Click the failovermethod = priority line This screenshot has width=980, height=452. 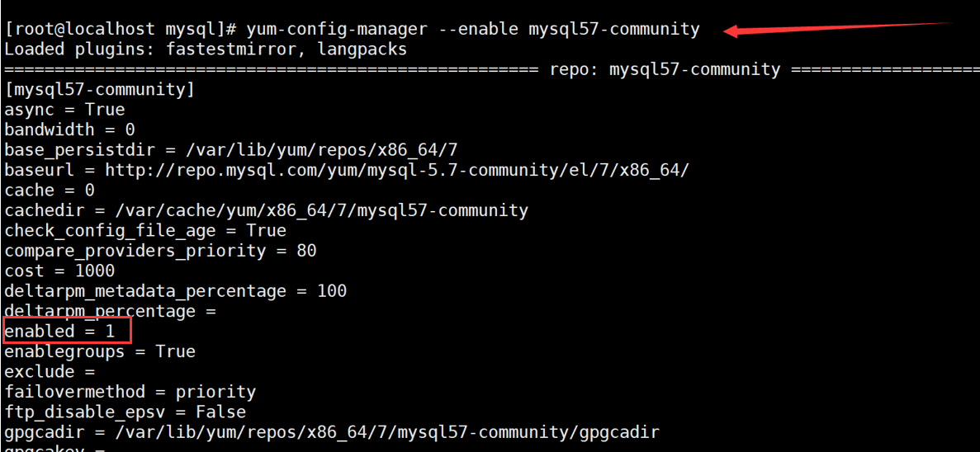tap(130, 392)
